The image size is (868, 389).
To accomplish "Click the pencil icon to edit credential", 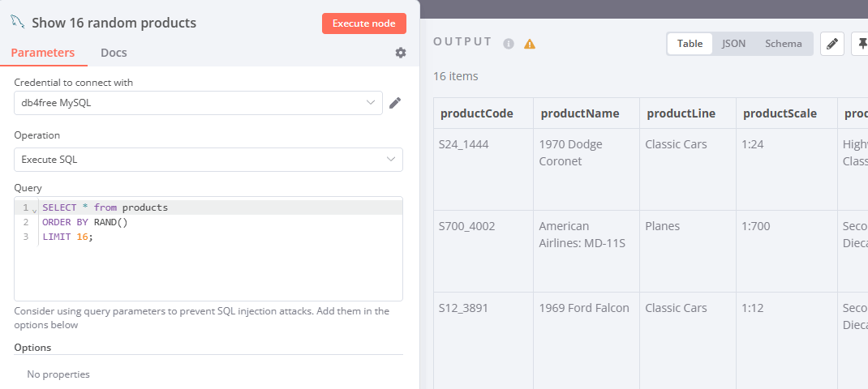I will pos(395,103).
